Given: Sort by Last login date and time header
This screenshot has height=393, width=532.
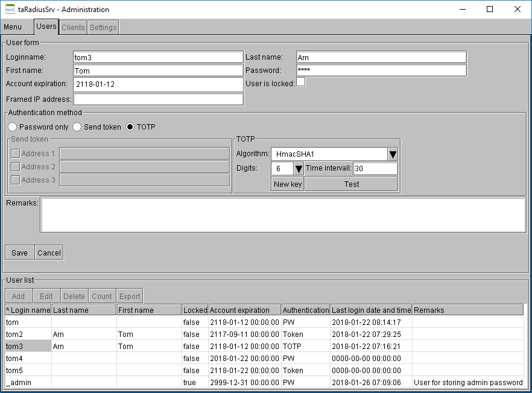Looking at the screenshot, I should coord(371,310).
